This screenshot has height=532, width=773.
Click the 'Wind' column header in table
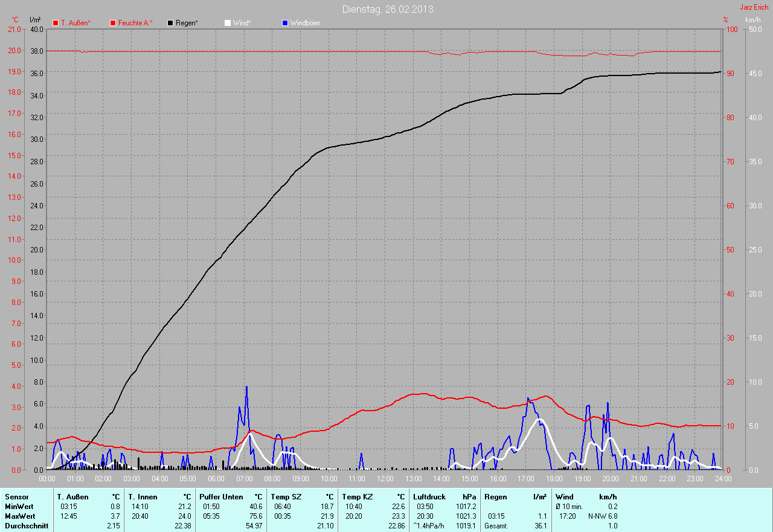pos(565,497)
